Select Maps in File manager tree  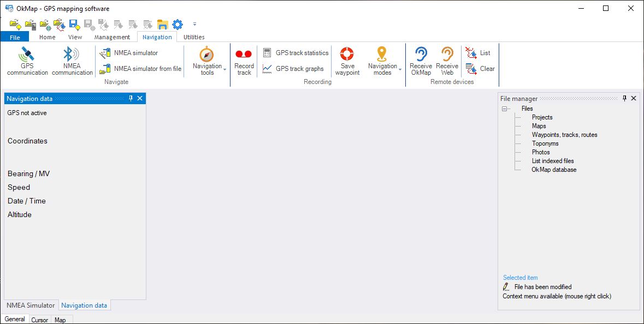pos(539,126)
